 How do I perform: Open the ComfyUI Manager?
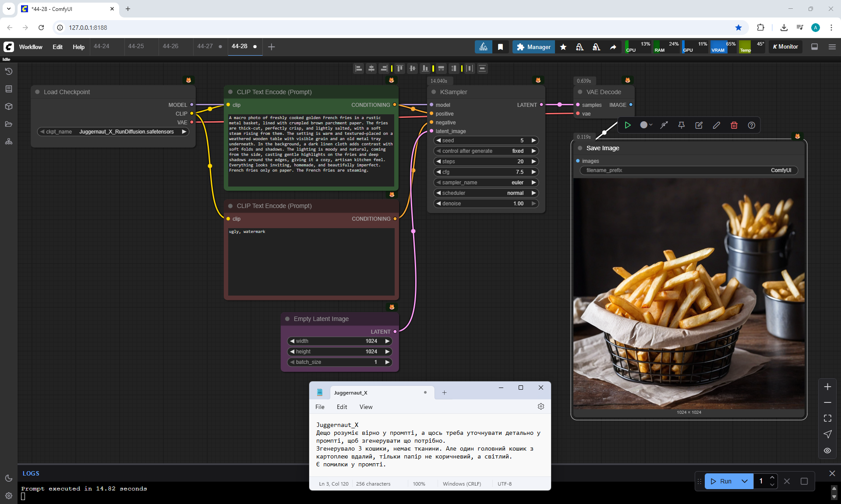point(534,47)
